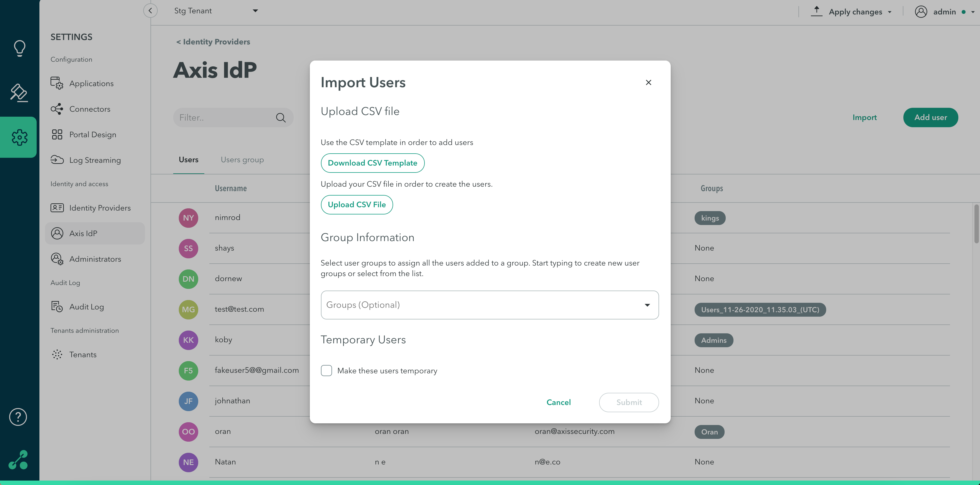
Task: Switch to the Users group tab
Action: point(242,159)
